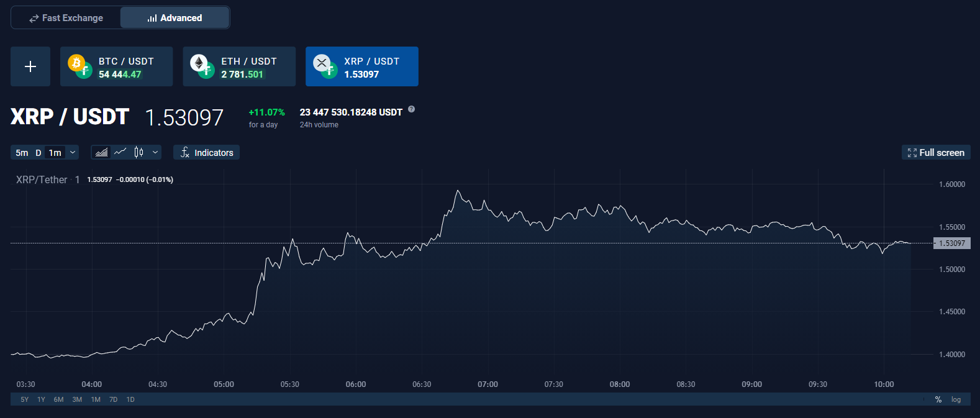980x418 pixels.
Task: Select the 7D date range
Action: [x=114, y=399]
